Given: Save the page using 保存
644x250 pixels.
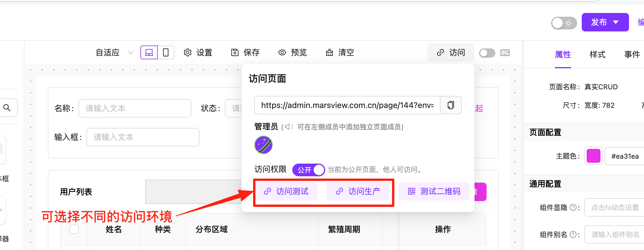Looking at the screenshot, I should [x=245, y=52].
